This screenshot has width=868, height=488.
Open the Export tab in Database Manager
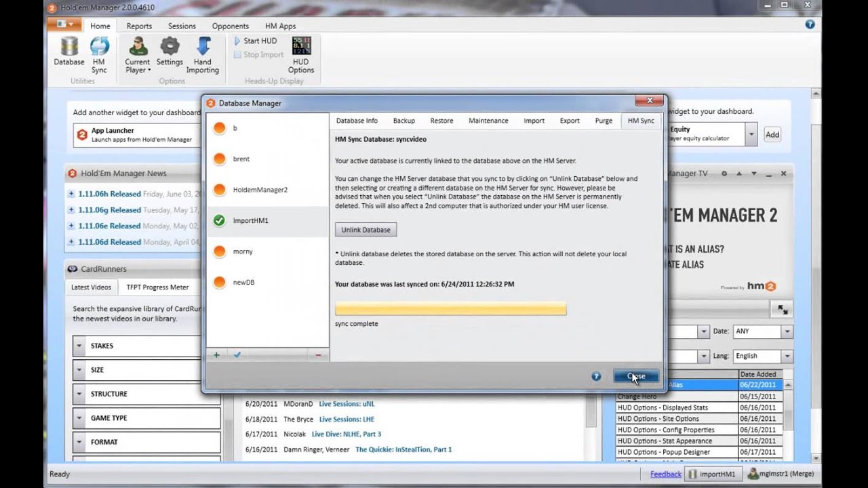click(x=570, y=121)
